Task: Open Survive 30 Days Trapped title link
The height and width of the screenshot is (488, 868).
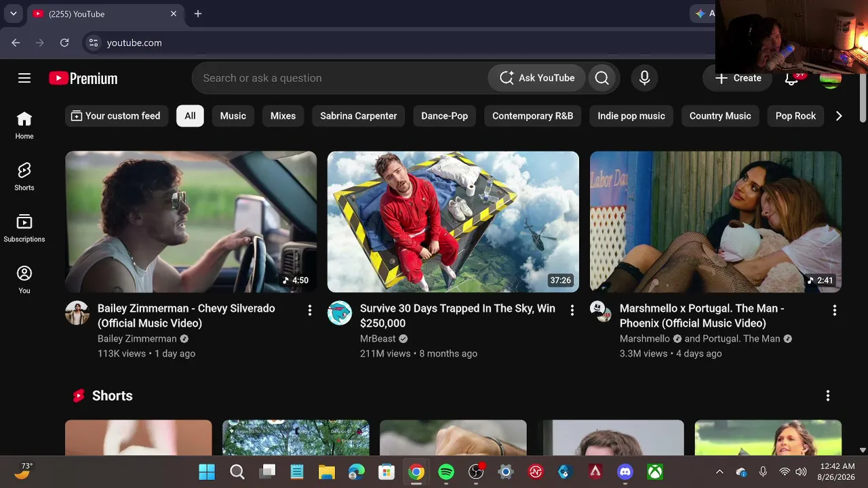Action: (x=458, y=316)
